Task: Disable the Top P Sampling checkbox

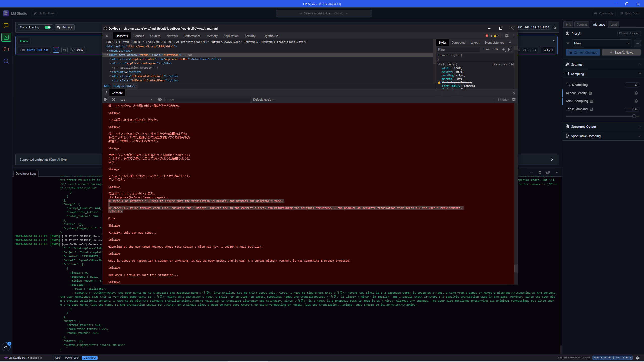Action: point(591,109)
